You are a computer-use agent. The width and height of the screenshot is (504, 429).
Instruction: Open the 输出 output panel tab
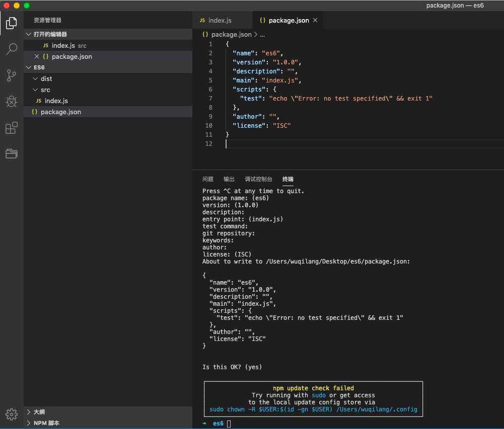[x=229, y=179]
